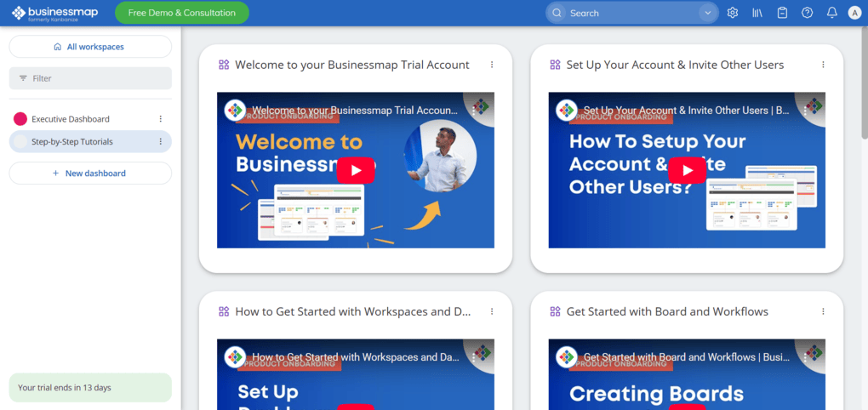This screenshot has width=868, height=410.
Task: Select the Step-by-Step Tutorials dashboard
Action: 72,142
